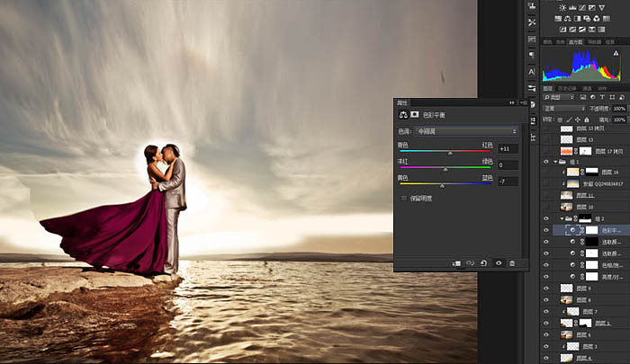Screen dimensions: 630x364
Task: Open the tone range dropdown in Properties
Action: (466, 131)
